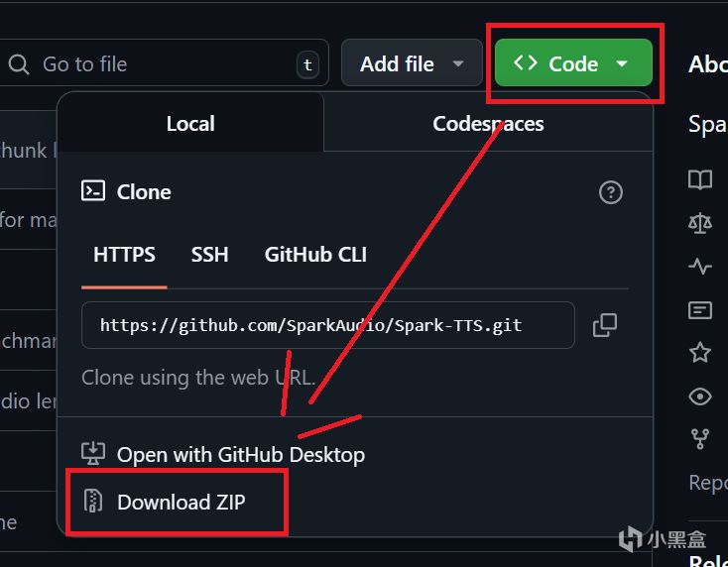The height and width of the screenshot is (567, 728).
Task: Copy the repository URL to clipboard
Action: point(605,325)
